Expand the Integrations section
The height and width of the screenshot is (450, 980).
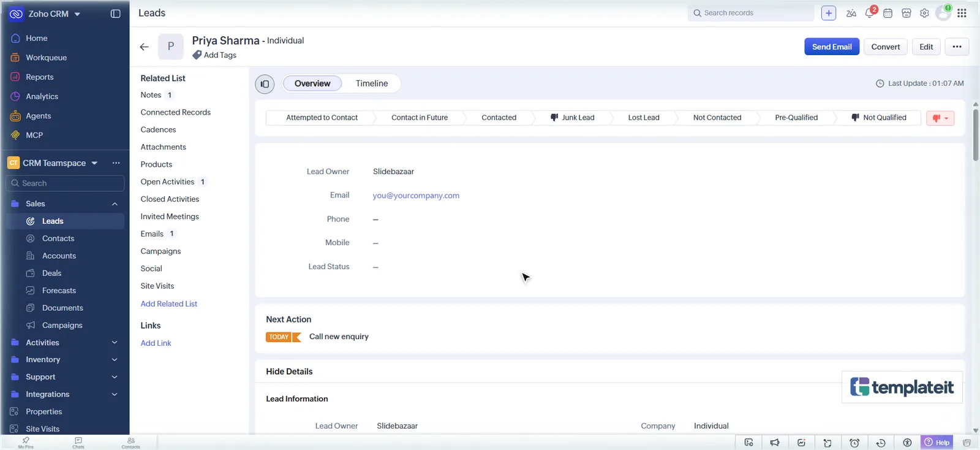(115, 394)
